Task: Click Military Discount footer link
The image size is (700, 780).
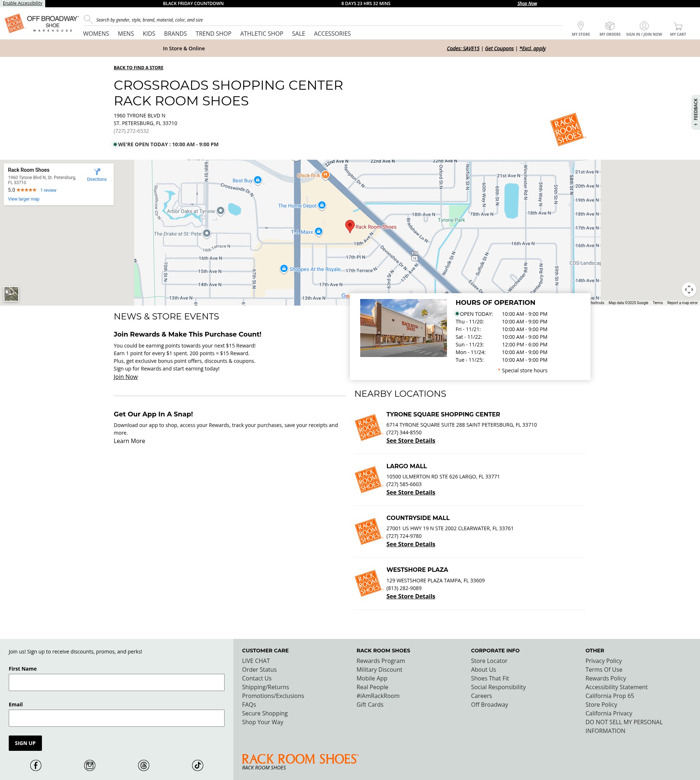Action: coord(379,670)
